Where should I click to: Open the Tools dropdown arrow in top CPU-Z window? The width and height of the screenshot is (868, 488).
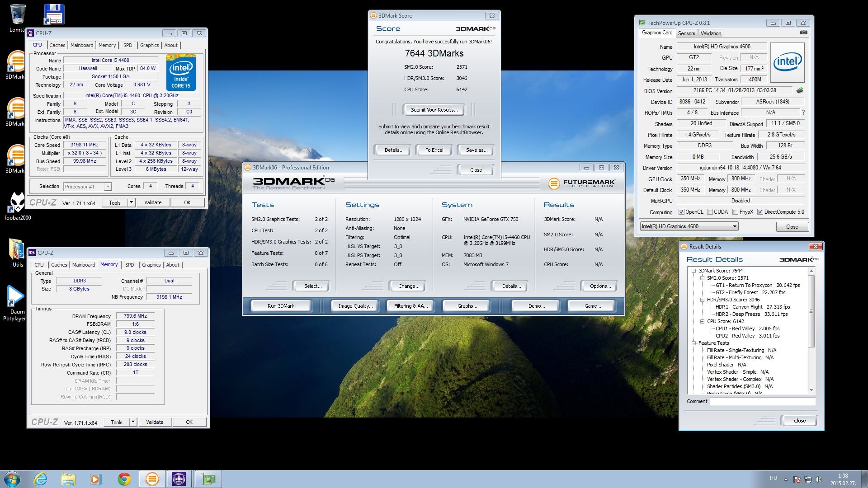131,202
